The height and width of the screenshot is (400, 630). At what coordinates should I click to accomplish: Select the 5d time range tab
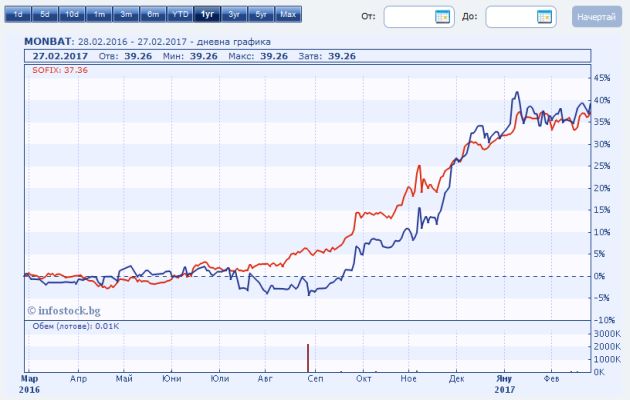(45, 14)
